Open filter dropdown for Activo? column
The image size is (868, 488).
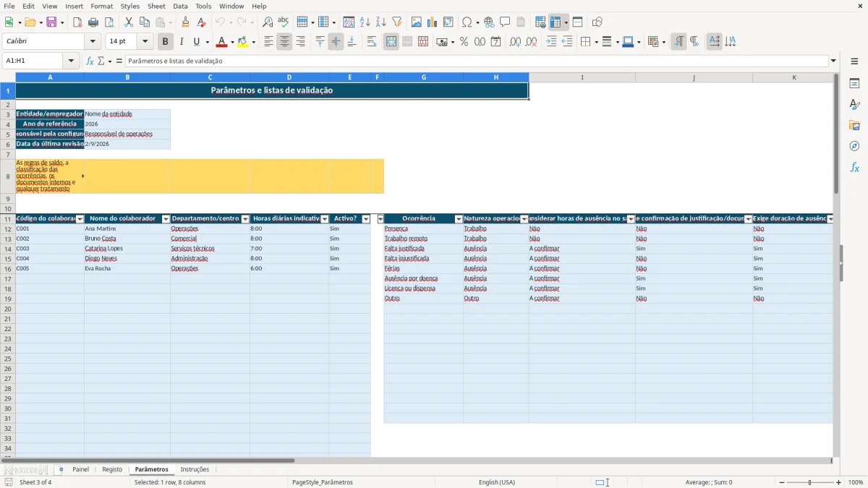(x=366, y=219)
